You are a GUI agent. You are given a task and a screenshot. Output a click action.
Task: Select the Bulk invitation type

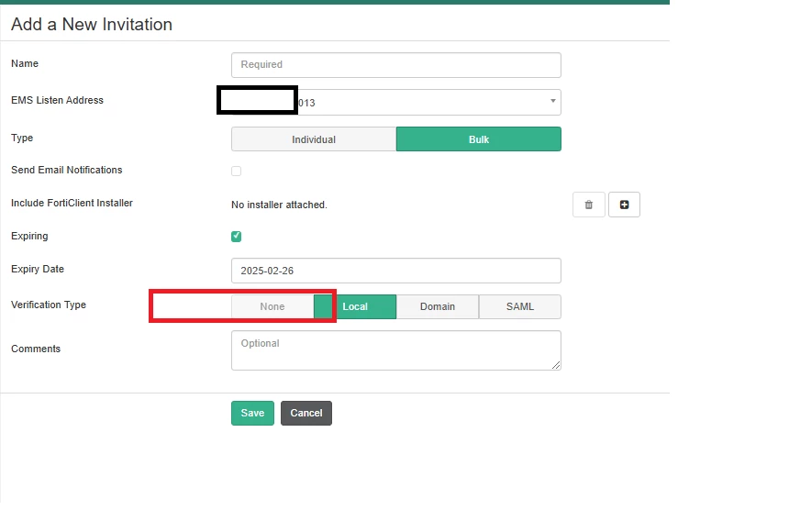click(479, 139)
